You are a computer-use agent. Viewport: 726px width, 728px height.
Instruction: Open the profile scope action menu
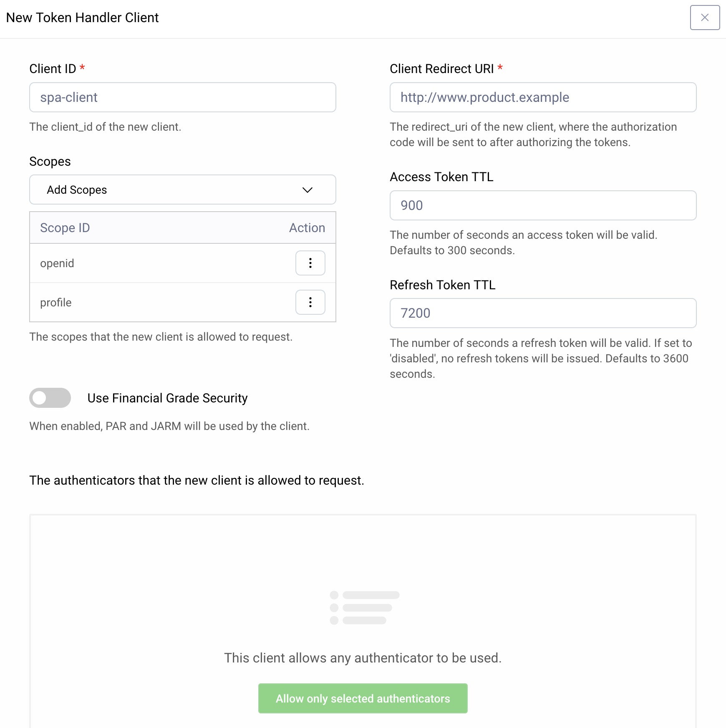310,302
